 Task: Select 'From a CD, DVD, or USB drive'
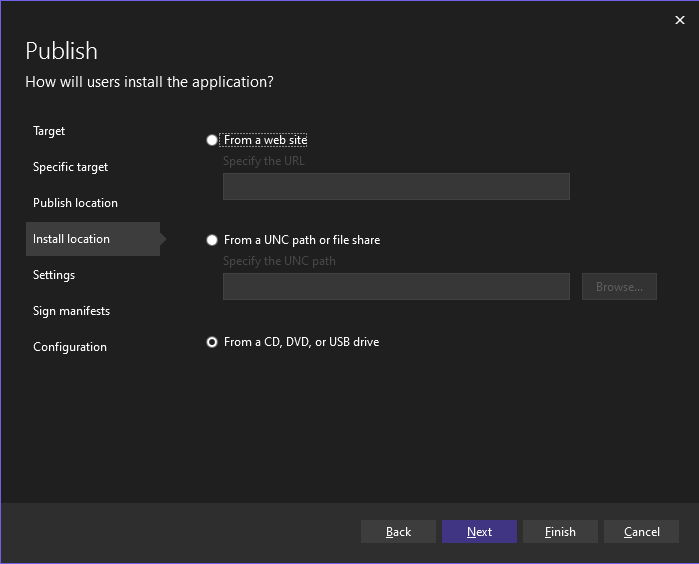(212, 342)
